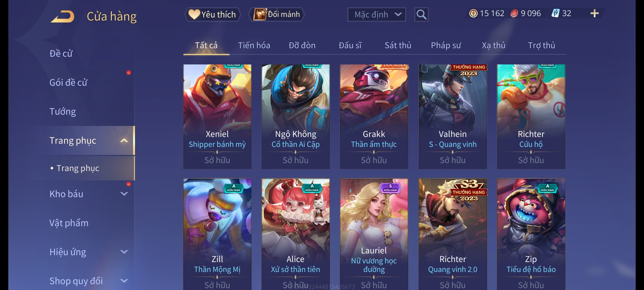The image size is (644, 290).
Task: Open the Mặc định sort dropdown
Action: coord(376,15)
